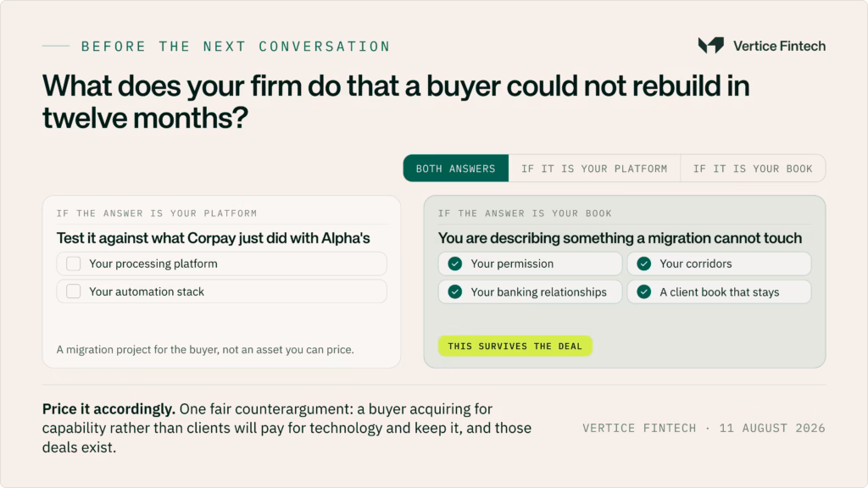Select the "Your processing platform" row
This screenshot has height=488, width=868.
tap(221, 264)
